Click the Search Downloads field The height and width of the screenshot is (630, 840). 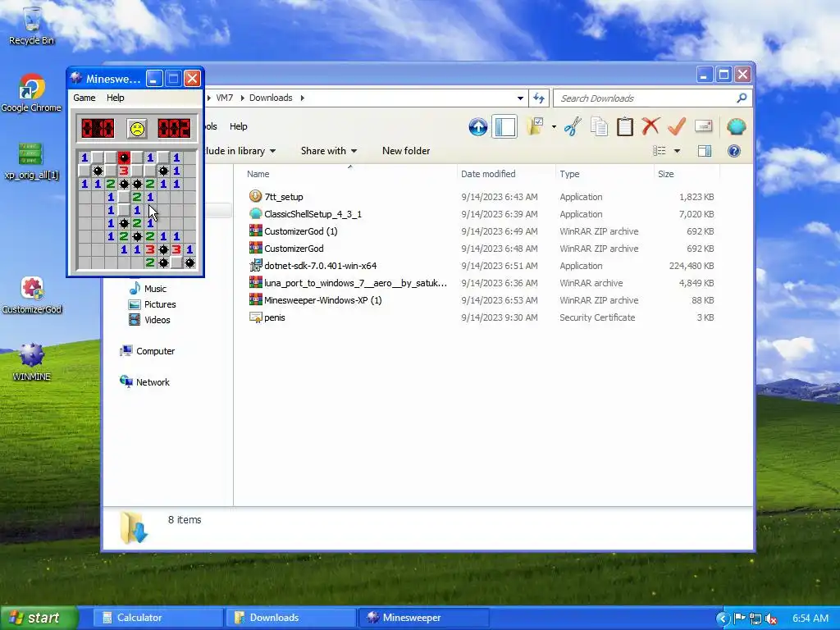[646, 98]
